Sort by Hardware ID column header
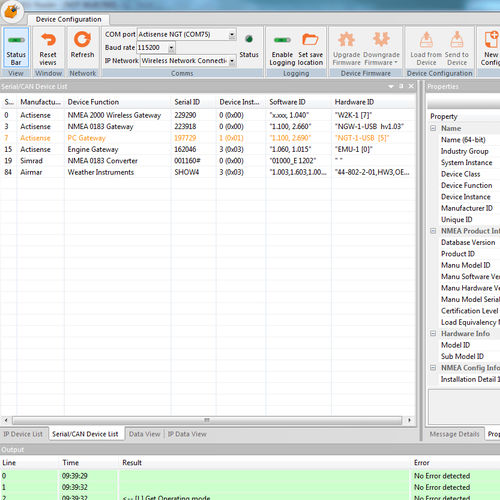This screenshot has width=500, height=500. tap(373, 102)
